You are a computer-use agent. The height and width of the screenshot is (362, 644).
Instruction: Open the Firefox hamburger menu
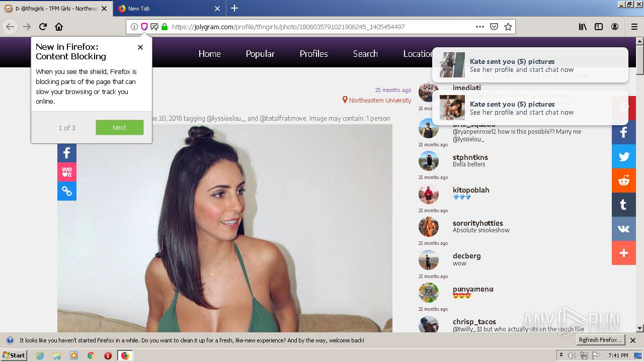[x=634, y=27]
